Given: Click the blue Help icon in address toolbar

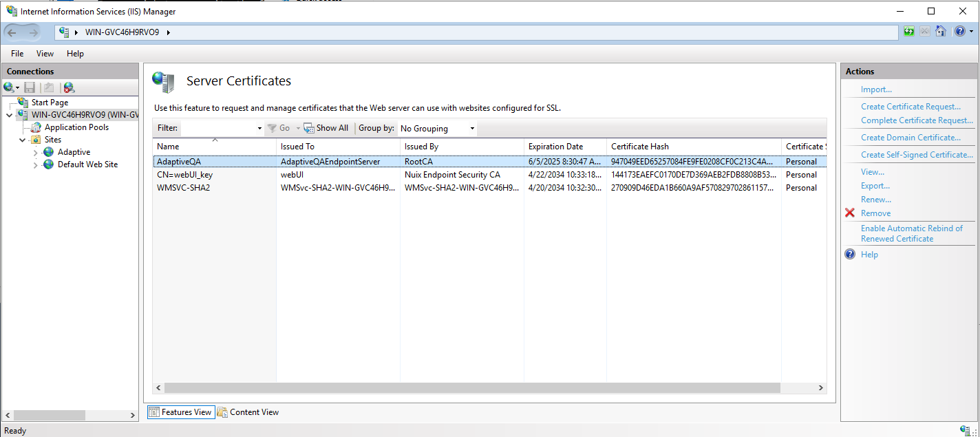Looking at the screenshot, I should pyautogui.click(x=960, y=32).
